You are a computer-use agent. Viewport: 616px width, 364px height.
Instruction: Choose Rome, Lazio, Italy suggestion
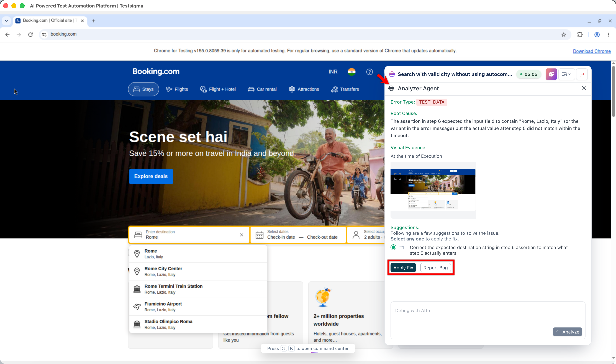[x=198, y=254]
